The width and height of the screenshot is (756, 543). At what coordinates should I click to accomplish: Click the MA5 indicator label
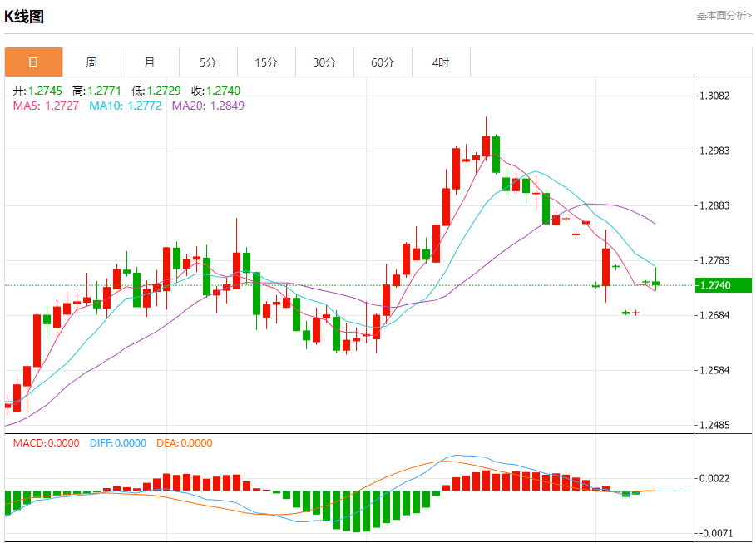[x=46, y=106]
